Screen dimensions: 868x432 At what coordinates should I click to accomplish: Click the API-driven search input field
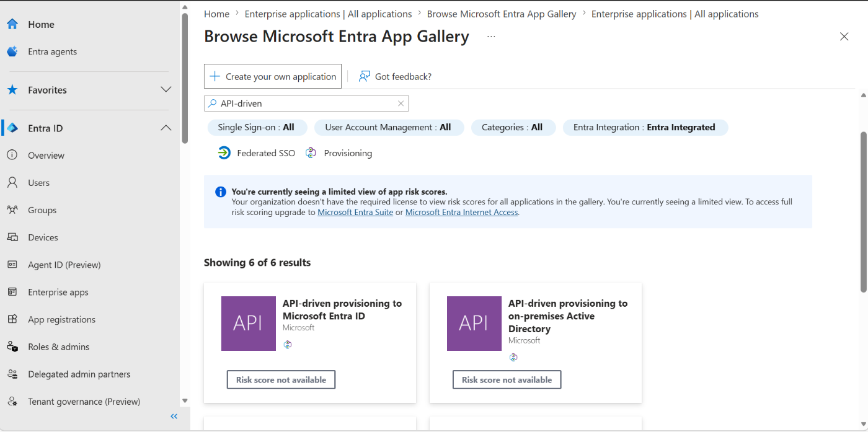[306, 104]
